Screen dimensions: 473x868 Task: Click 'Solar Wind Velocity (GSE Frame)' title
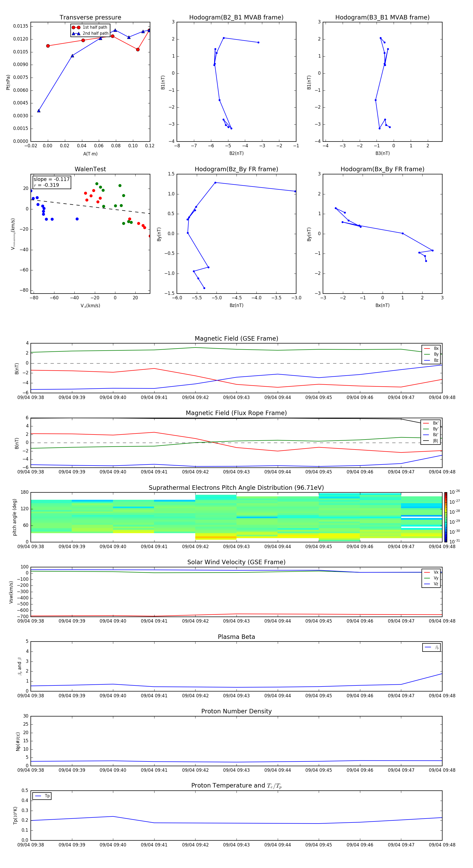(236, 562)
